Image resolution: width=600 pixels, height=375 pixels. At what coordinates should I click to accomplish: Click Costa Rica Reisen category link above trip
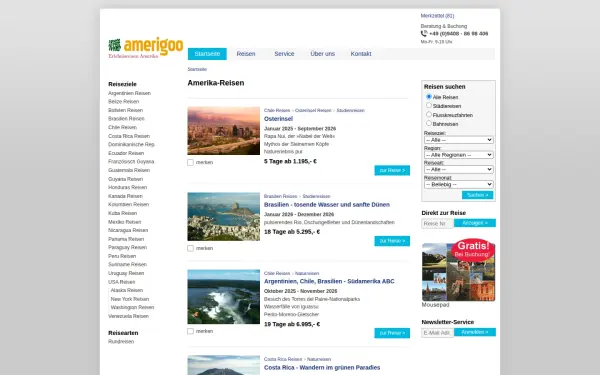(283, 359)
